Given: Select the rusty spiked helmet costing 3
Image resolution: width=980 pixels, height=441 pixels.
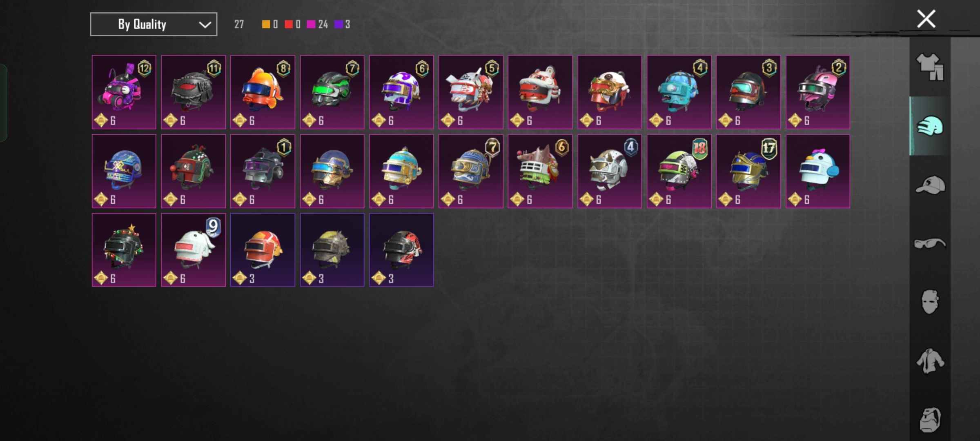Looking at the screenshot, I should tap(332, 250).
